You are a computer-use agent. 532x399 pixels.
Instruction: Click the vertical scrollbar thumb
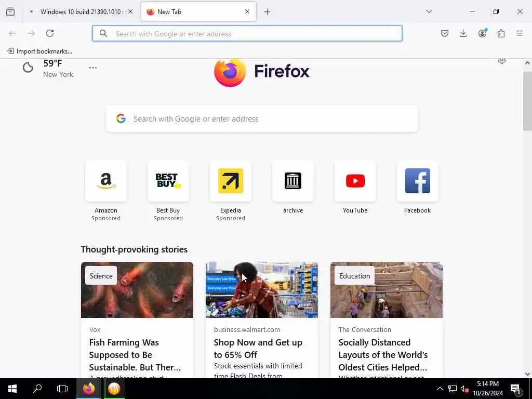pyautogui.click(x=527, y=101)
